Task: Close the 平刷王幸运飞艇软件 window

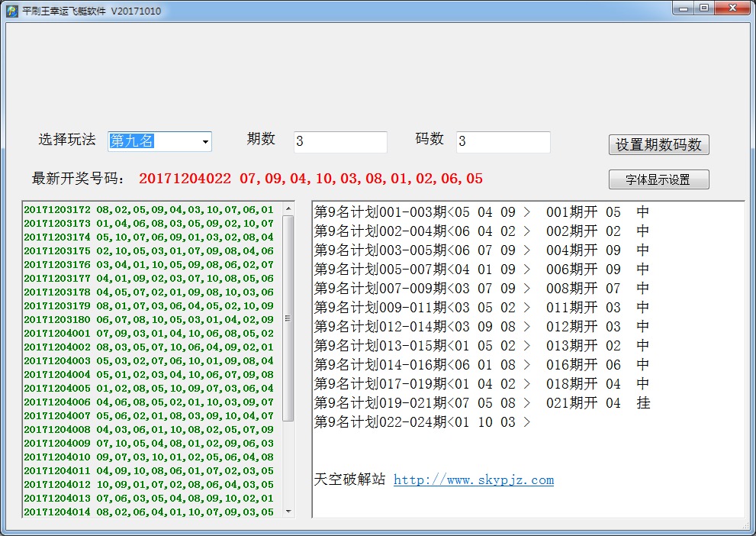Action: (x=731, y=8)
